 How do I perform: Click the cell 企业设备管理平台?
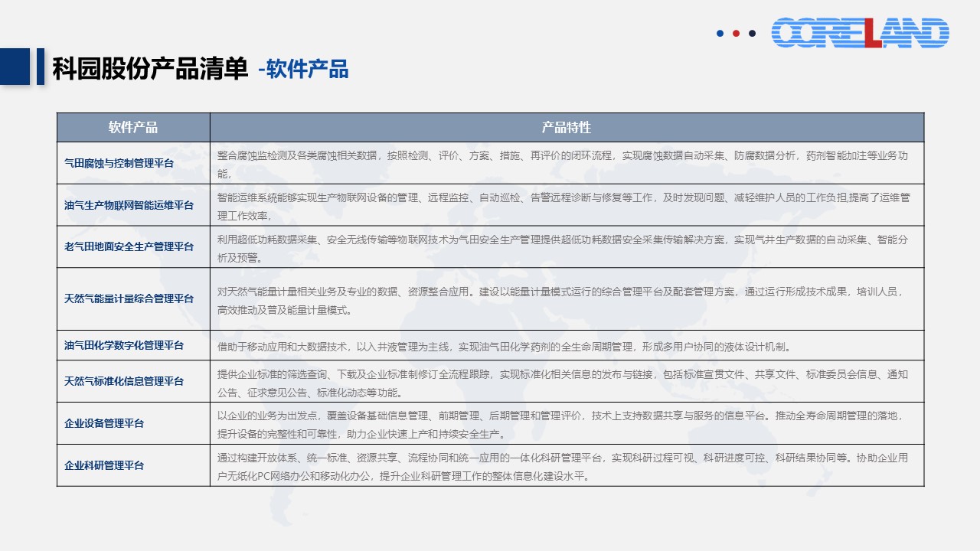point(133,423)
